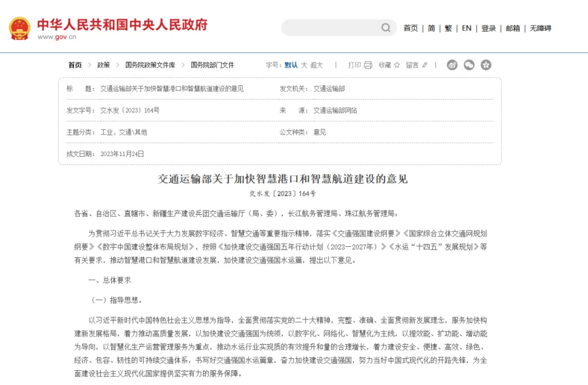Viewport: 588px width, 385px height.
Task: Click the print (打印) printer icon
Action: point(368,65)
